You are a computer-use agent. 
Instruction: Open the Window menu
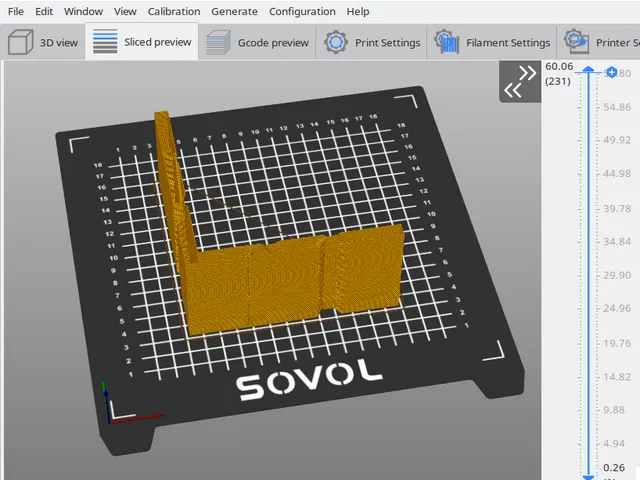(83, 11)
